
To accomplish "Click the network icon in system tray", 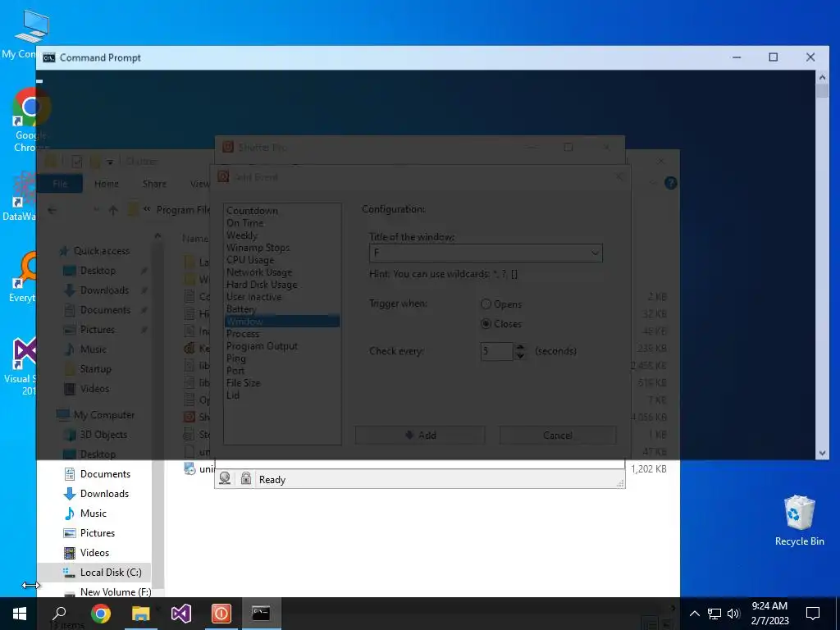I will click(x=714, y=614).
